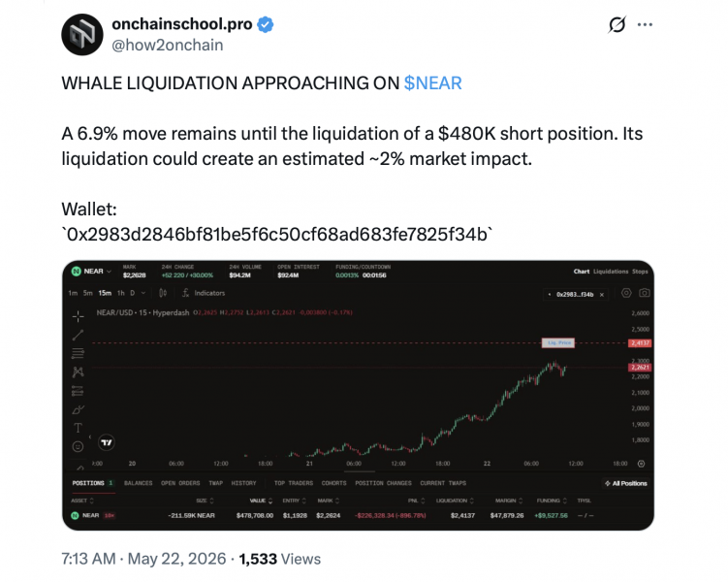Switch to the Liquidations tab
Image resolution: width=728 pixels, height=582 pixels.
[611, 272]
